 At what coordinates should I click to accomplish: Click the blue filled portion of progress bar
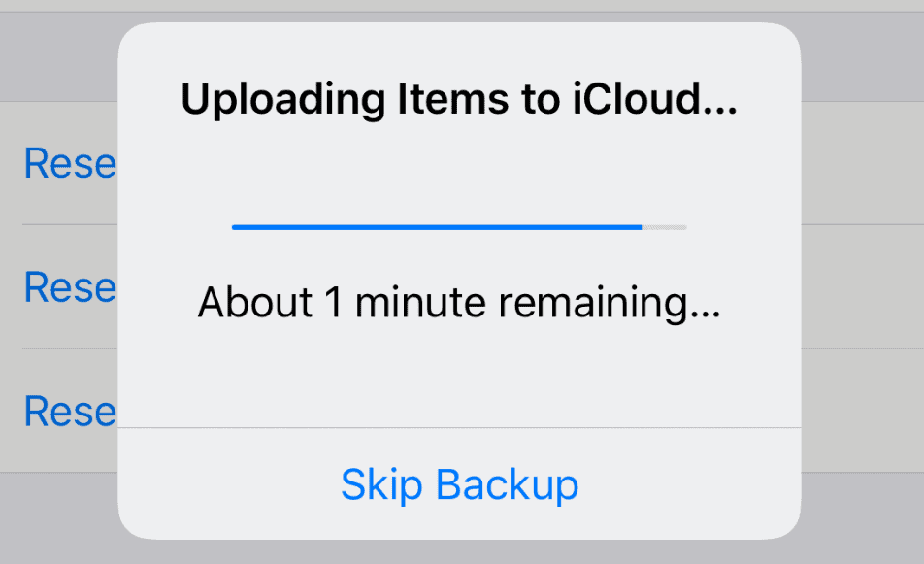tap(437, 227)
